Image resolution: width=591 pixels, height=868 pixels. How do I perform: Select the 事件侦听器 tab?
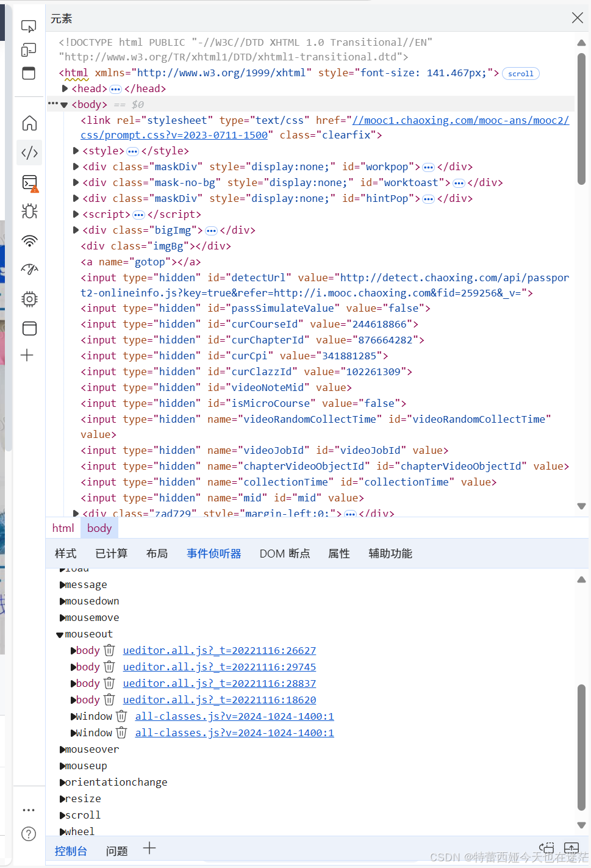[214, 553]
